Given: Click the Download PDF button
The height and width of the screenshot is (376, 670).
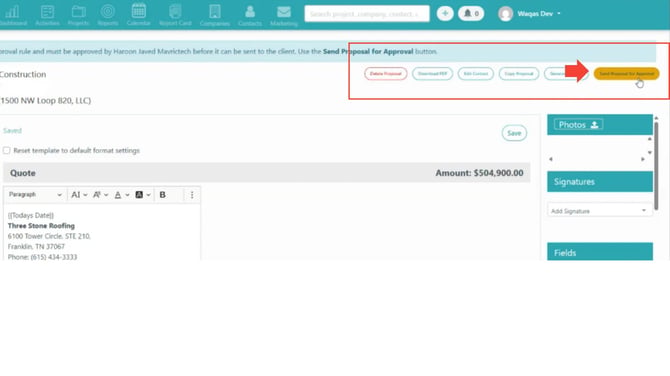Looking at the screenshot, I should coord(432,73).
